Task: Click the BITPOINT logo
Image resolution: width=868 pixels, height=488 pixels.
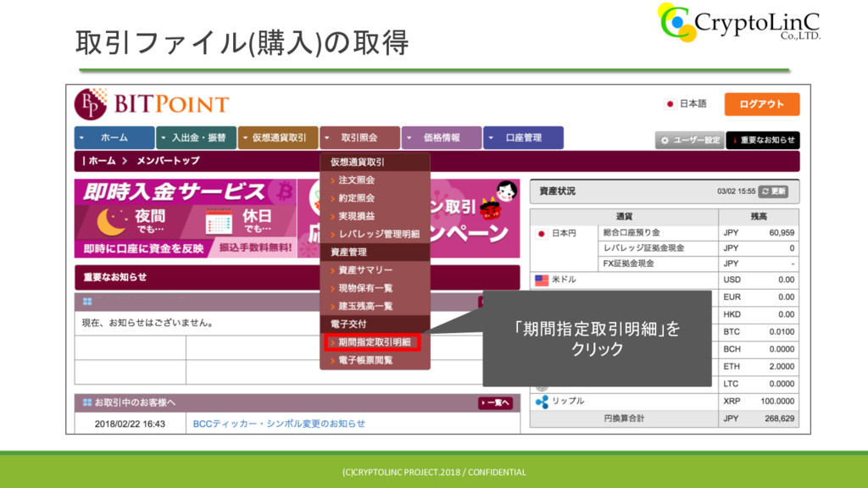Action: (x=152, y=104)
